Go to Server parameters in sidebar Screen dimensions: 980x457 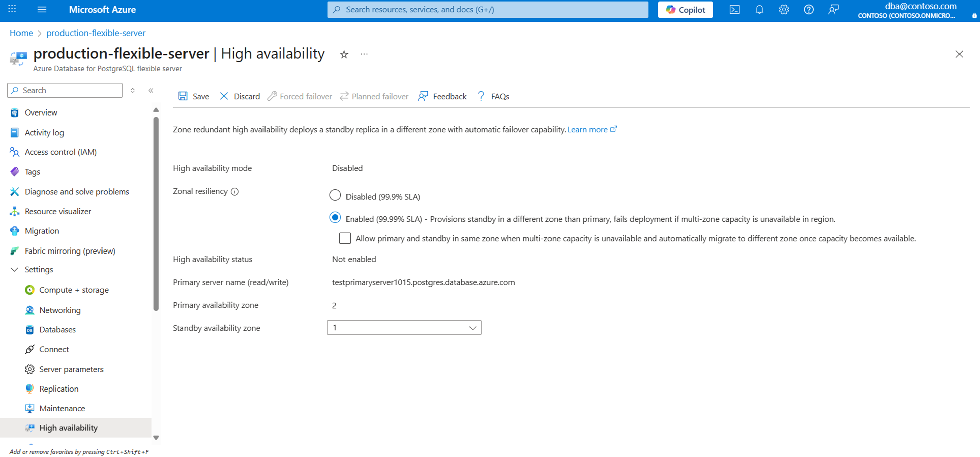71,369
